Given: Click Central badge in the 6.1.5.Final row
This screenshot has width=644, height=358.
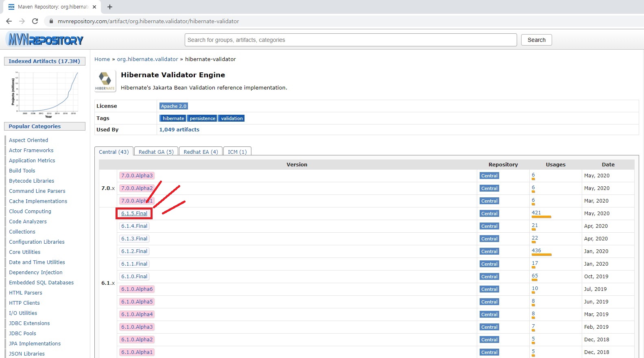Looking at the screenshot, I should [x=489, y=214].
